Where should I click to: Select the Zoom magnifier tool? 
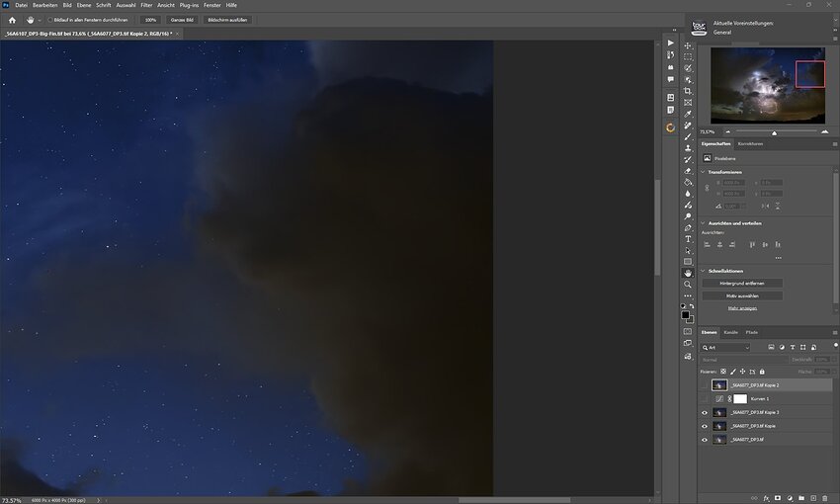tap(688, 285)
